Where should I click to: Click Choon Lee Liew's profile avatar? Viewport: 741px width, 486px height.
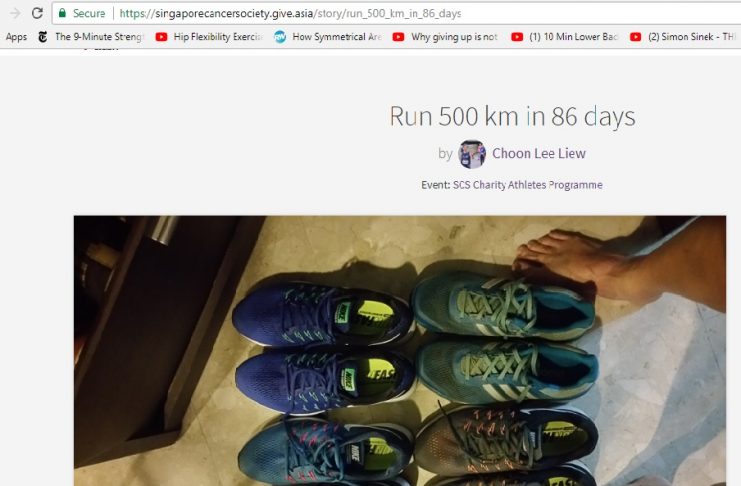point(472,154)
